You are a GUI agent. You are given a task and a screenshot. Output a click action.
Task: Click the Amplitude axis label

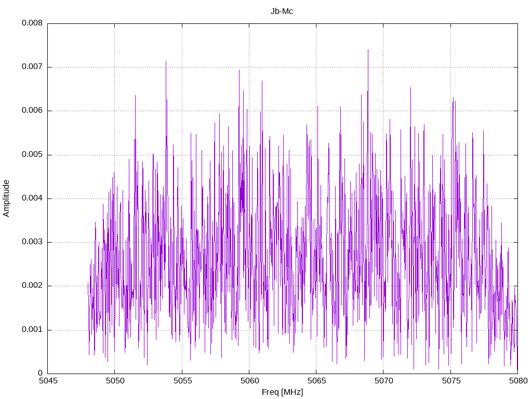(6, 198)
